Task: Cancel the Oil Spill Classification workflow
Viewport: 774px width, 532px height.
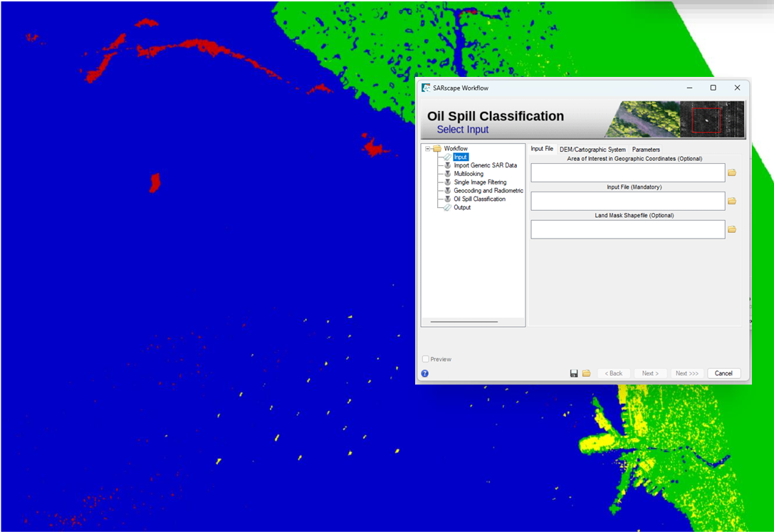Action: tap(723, 374)
